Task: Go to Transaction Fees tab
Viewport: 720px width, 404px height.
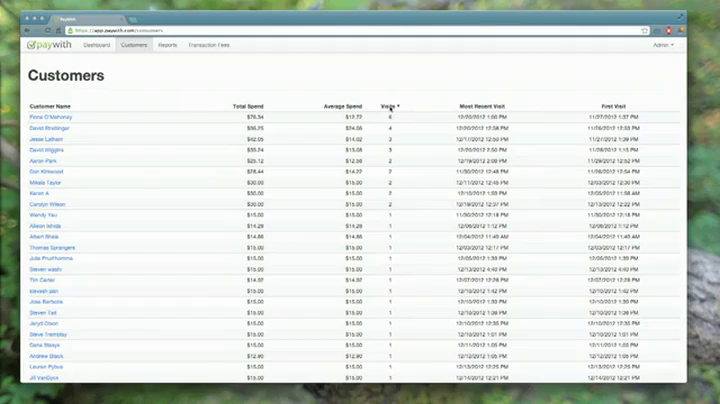Action: [x=208, y=45]
